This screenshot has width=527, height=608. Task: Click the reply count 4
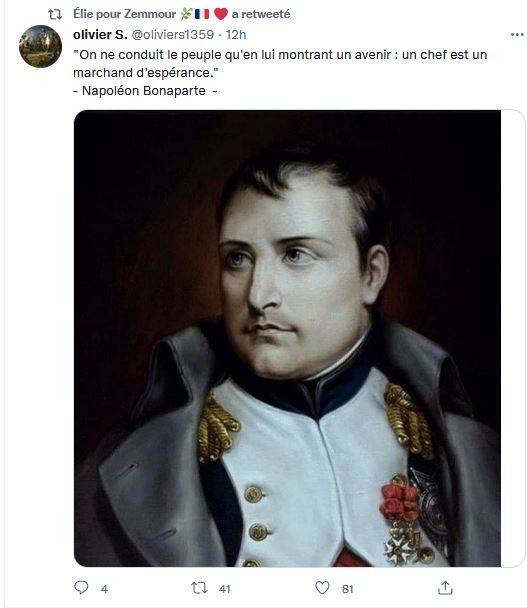tap(104, 589)
